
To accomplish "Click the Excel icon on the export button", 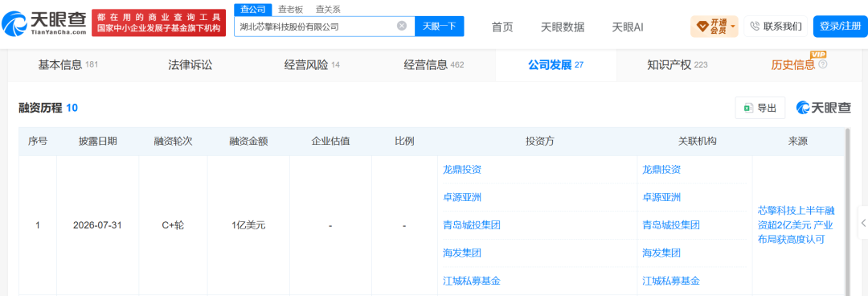I will pyautogui.click(x=748, y=108).
